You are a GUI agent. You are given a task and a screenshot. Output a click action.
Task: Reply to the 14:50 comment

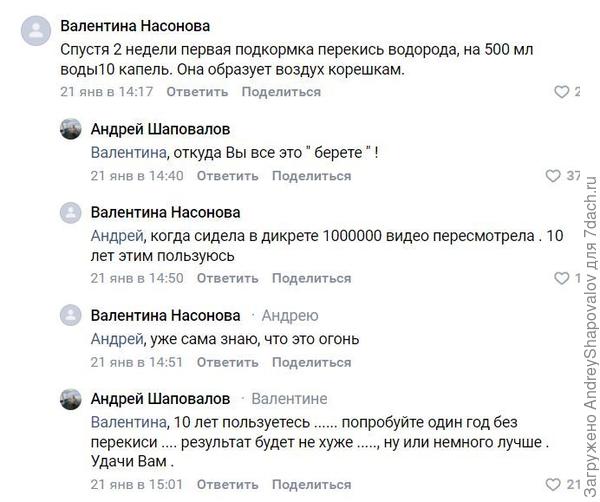pos(227,278)
